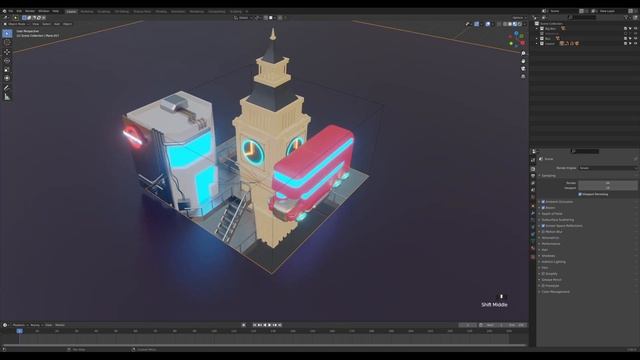Click the timeline current frame marker
This screenshot has height=360, width=640.
pos(19,331)
